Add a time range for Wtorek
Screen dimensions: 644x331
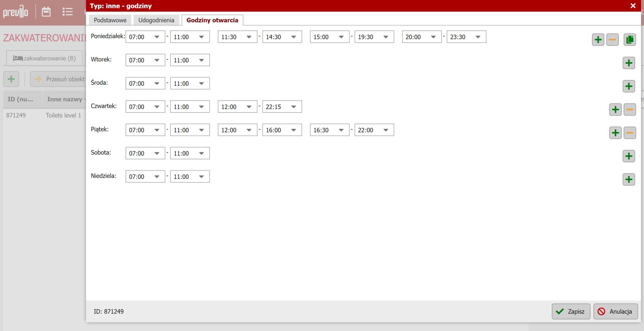628,63
